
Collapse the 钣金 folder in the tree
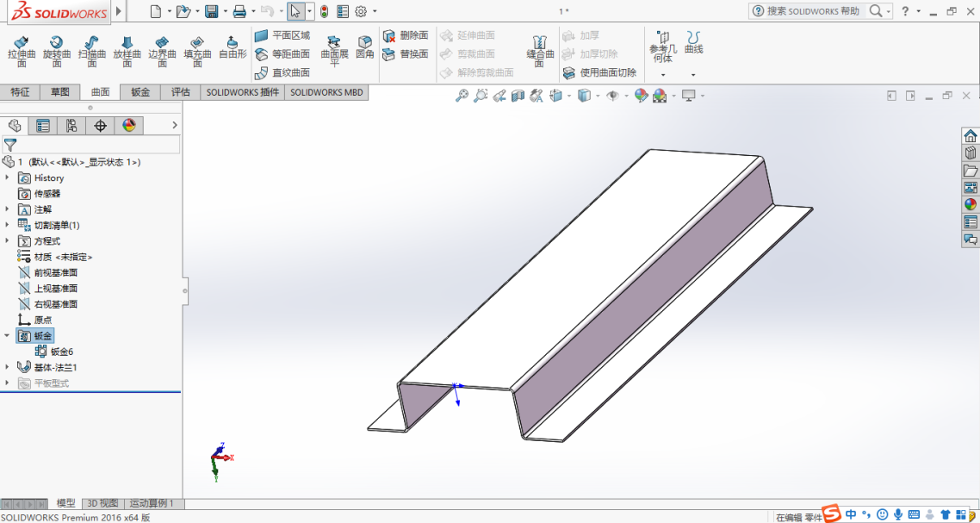tap(8, 335)
